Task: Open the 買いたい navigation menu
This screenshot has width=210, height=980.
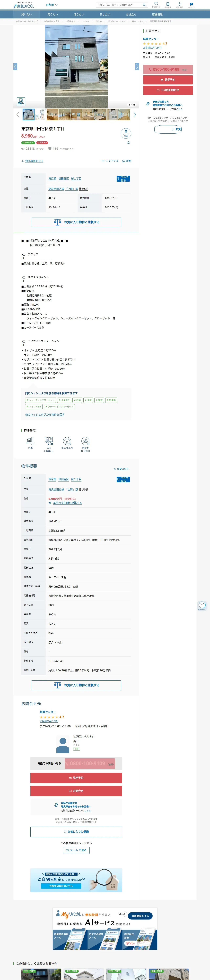Action: 26,15
